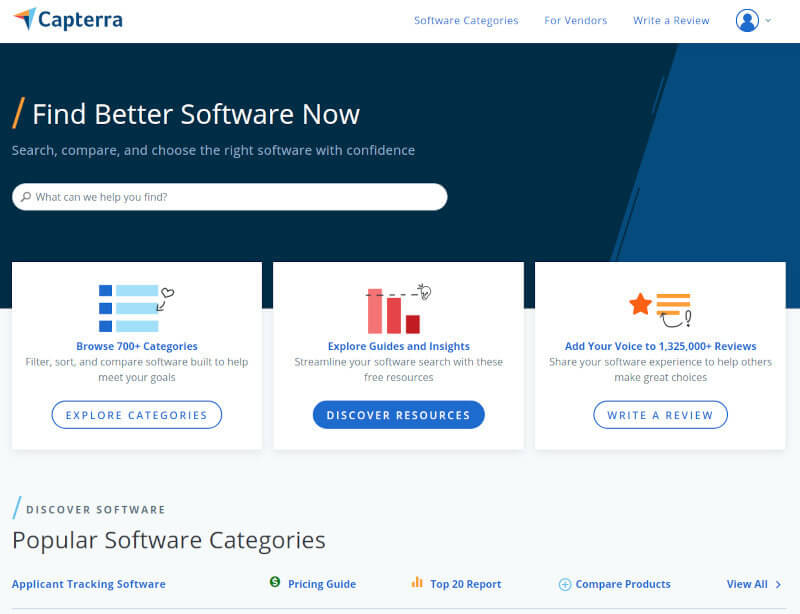
Task: Open Write a Review from the top navigation
Action: pos(671,20)
